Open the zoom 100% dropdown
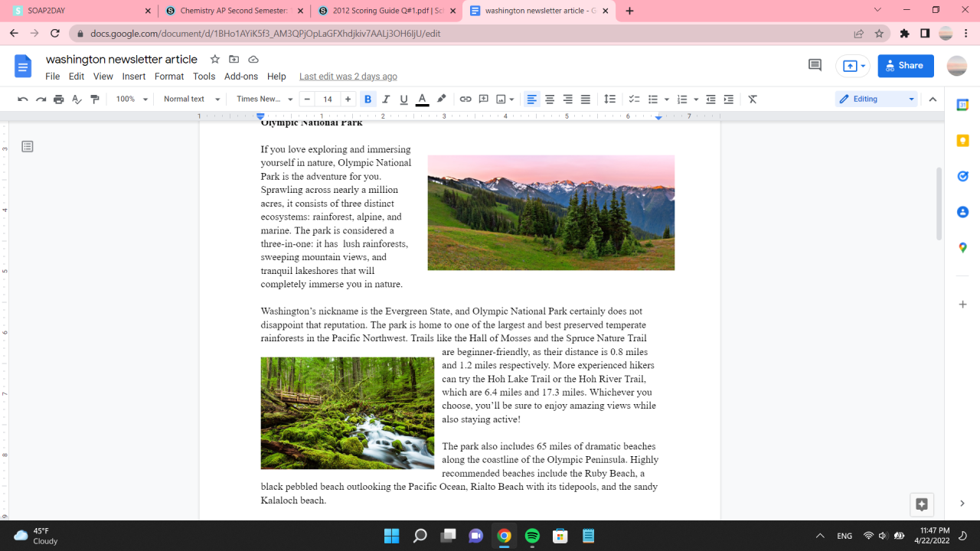The height and width of the screenshot is (551, 980). (x=132, y=99)
